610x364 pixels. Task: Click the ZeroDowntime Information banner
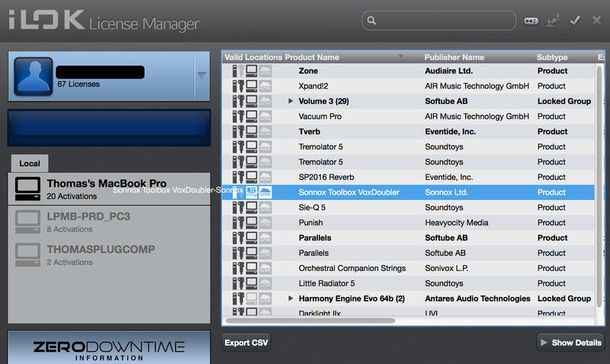tap(109, 347)
